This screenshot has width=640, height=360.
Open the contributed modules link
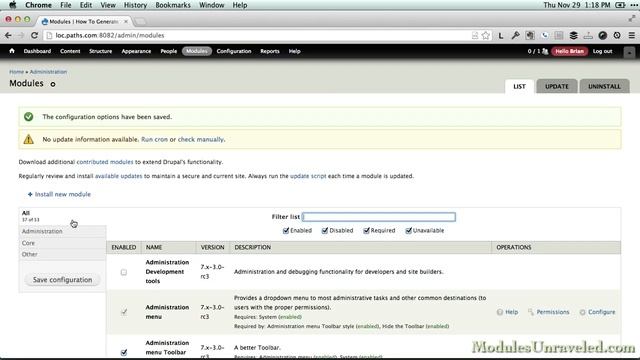tap(105, 162)
